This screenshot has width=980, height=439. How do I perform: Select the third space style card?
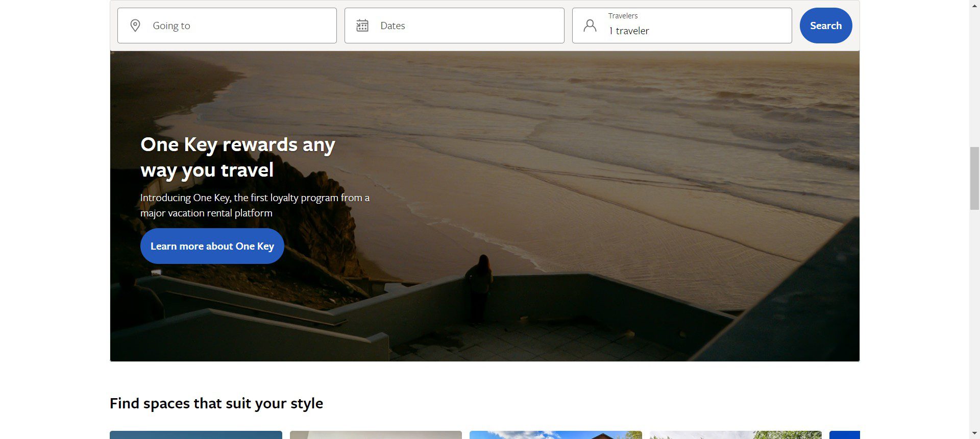pos(555,434)
